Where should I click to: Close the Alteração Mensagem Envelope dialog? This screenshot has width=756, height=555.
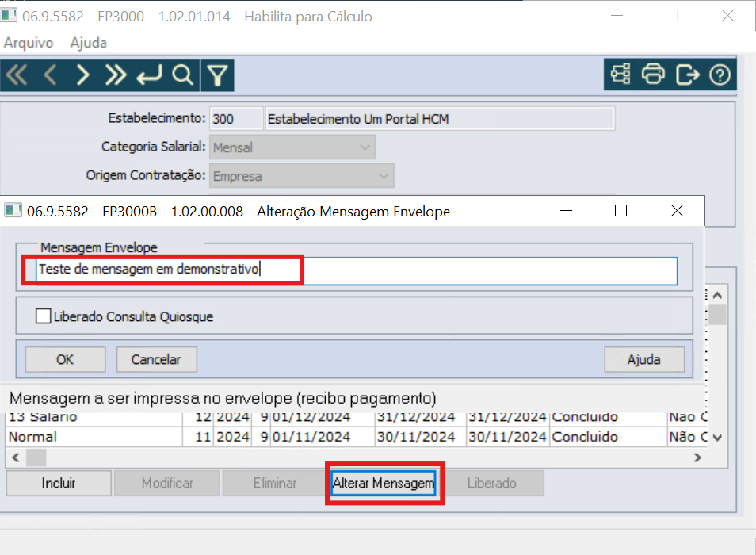coord(677,211)
